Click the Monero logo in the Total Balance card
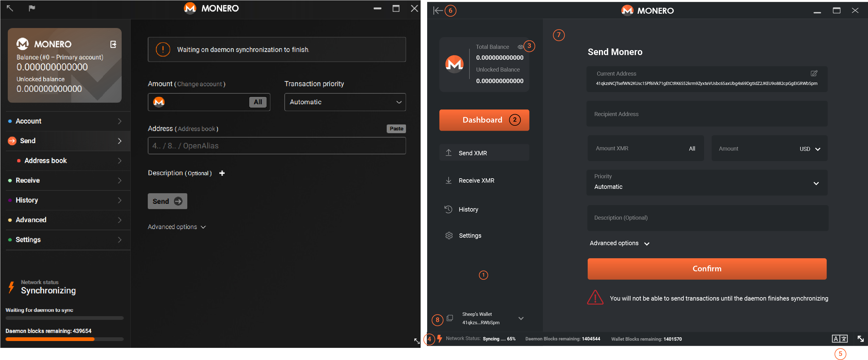 coord(454,64)
